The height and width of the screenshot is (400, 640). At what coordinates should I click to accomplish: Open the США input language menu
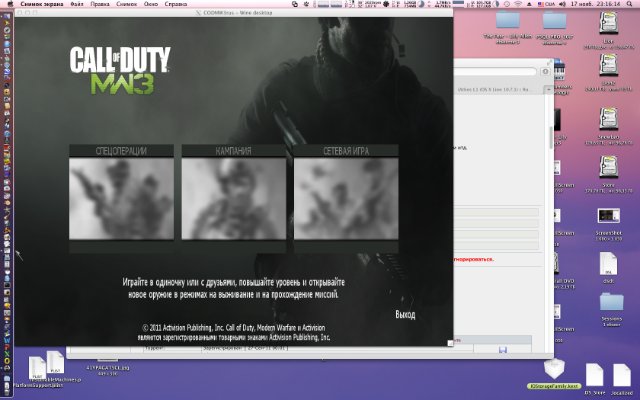tap(546, 4)
